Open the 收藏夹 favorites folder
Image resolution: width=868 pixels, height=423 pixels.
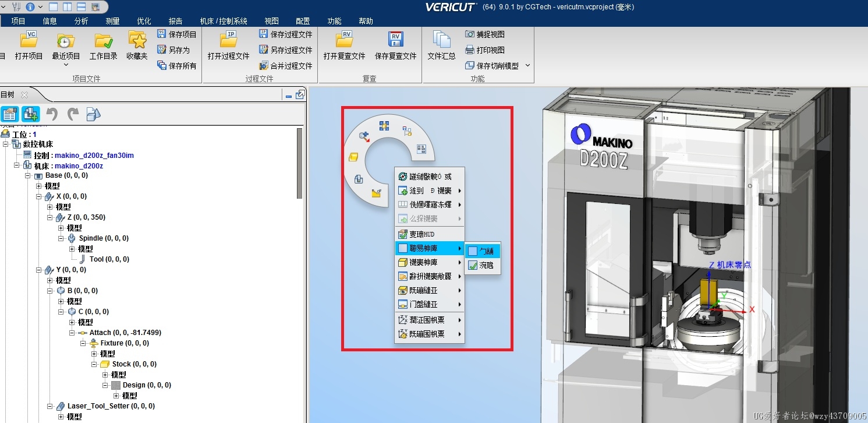click(x=137, y=46)
